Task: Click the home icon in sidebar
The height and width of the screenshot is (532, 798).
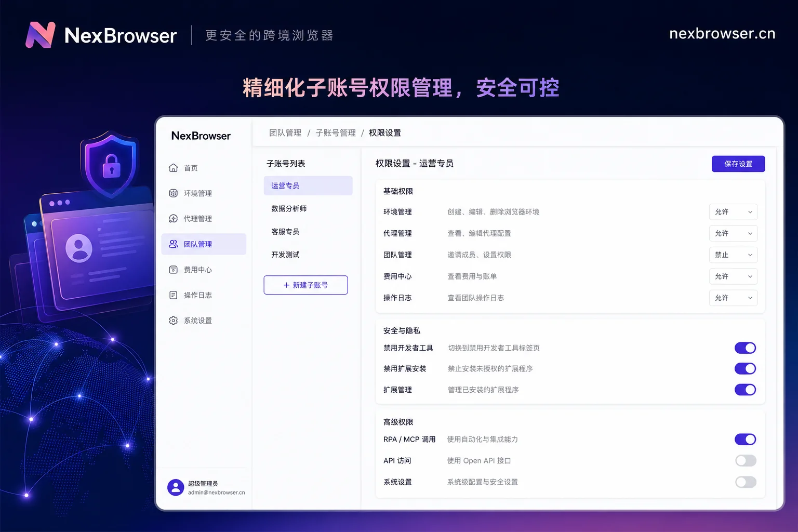Action: (x=174, y=168)
